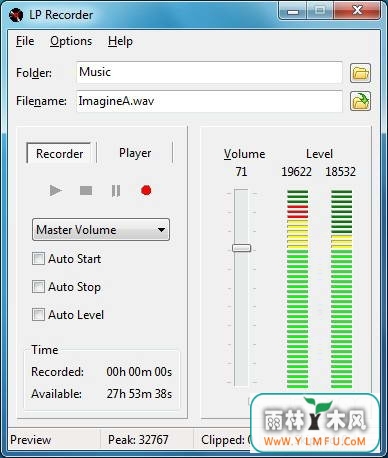388x458 pixels.
Task: Switch to the Player tab
Action: point(135,153)
